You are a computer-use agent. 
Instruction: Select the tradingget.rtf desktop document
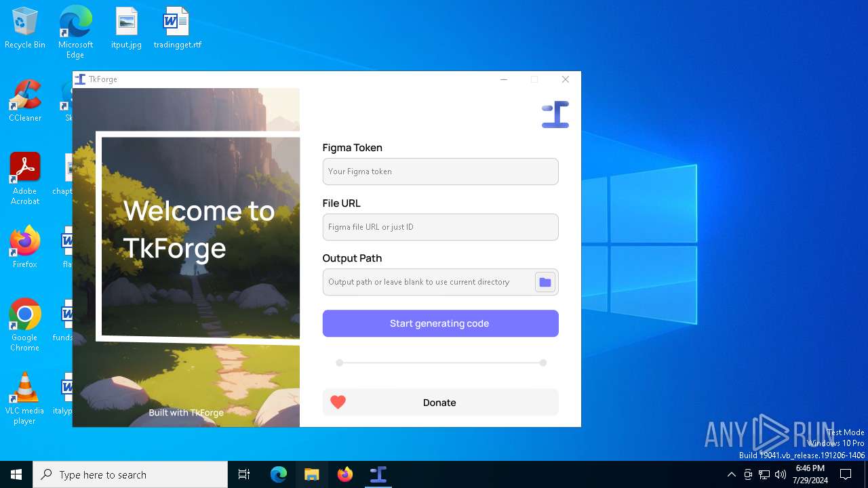tap(177, 28)
